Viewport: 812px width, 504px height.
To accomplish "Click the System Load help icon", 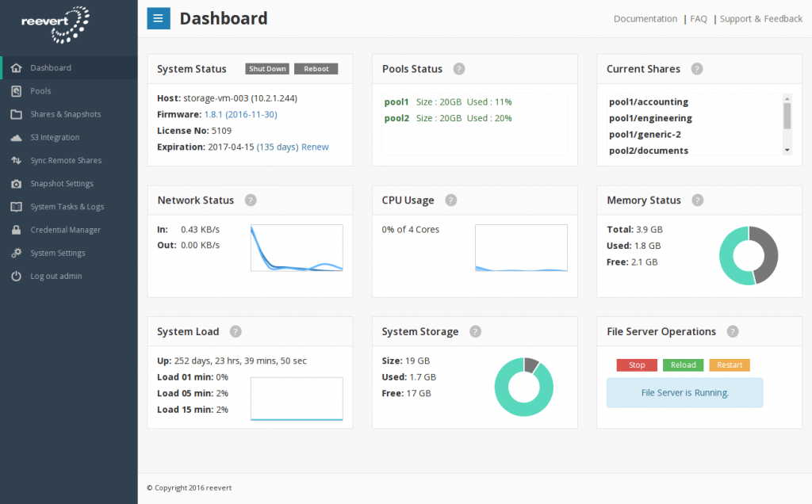I will point(236,332).
